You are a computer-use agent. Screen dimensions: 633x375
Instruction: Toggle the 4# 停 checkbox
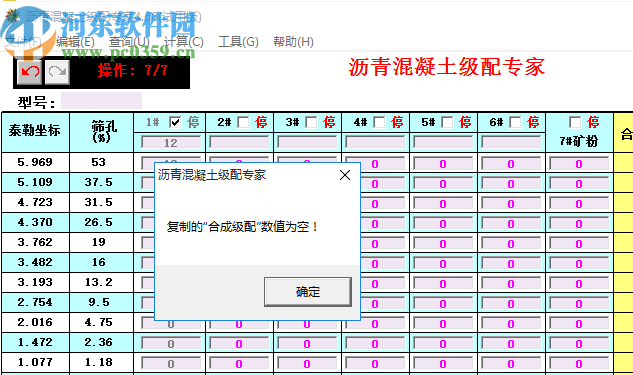tap(379, 122)
